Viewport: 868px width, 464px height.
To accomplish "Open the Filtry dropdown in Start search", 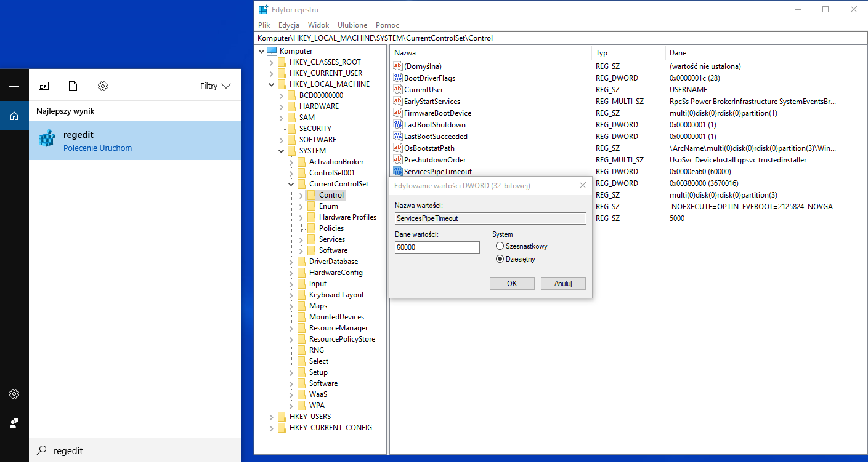I will pos(214,86).
